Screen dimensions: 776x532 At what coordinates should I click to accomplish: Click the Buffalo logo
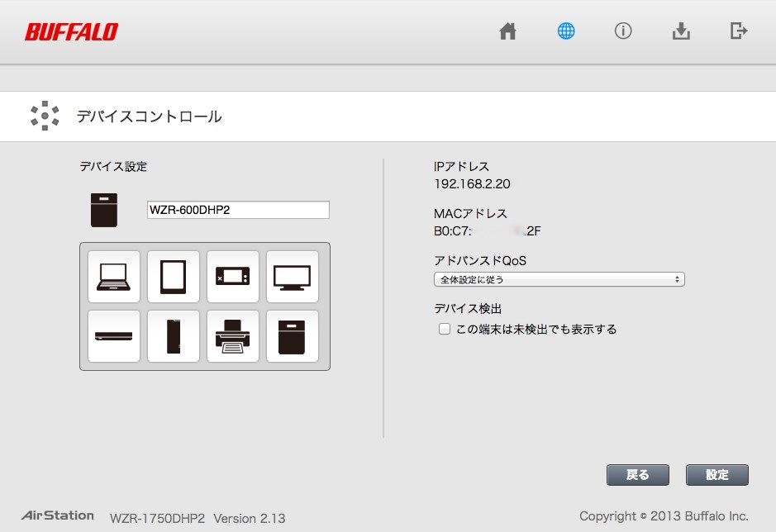tap(71, 32)
